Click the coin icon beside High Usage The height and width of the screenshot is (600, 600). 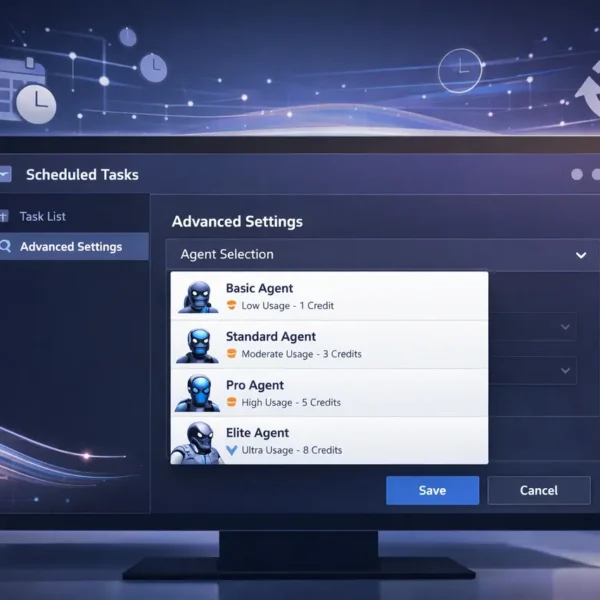[232, 402]
